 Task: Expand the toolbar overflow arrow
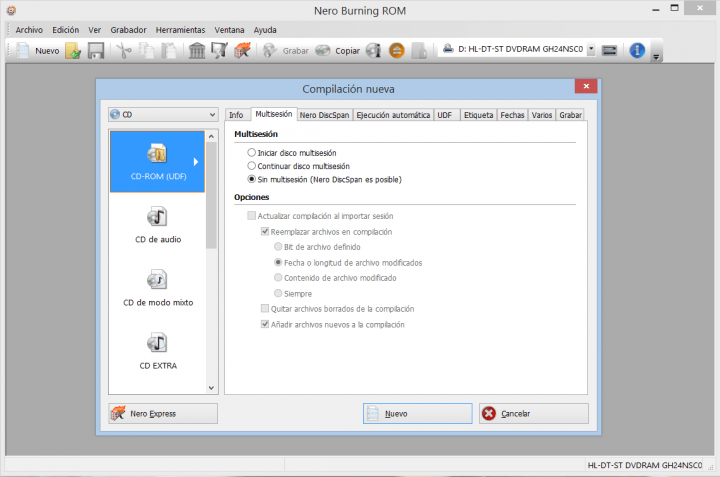(x=656, y=57)
